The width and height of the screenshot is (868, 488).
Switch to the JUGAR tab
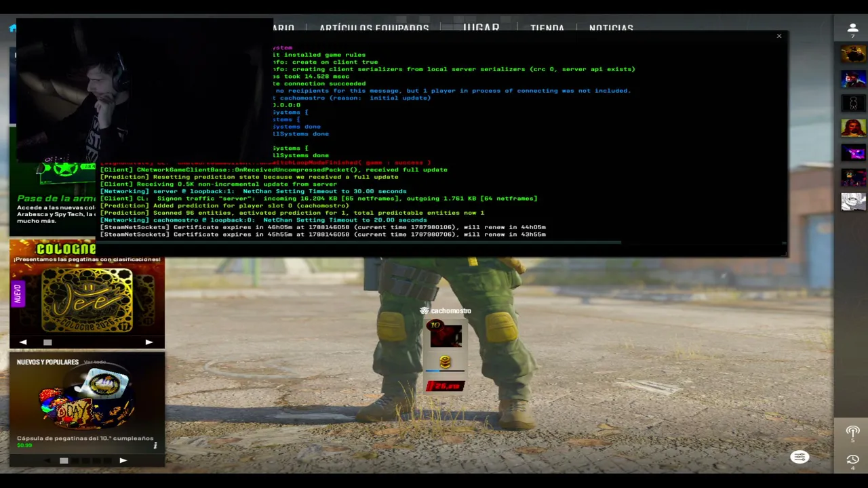[x=481, y=28]
